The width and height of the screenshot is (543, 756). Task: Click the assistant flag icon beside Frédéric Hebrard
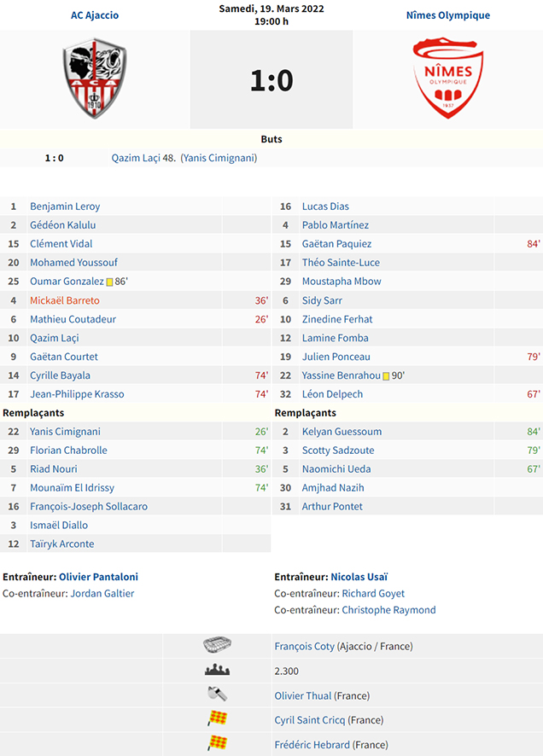[217, 743]
